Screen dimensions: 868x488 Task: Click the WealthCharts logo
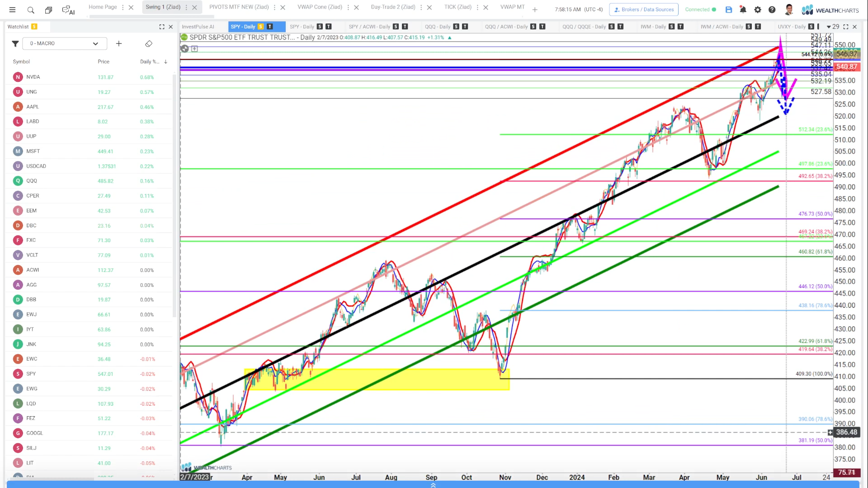tap(830, 9)
